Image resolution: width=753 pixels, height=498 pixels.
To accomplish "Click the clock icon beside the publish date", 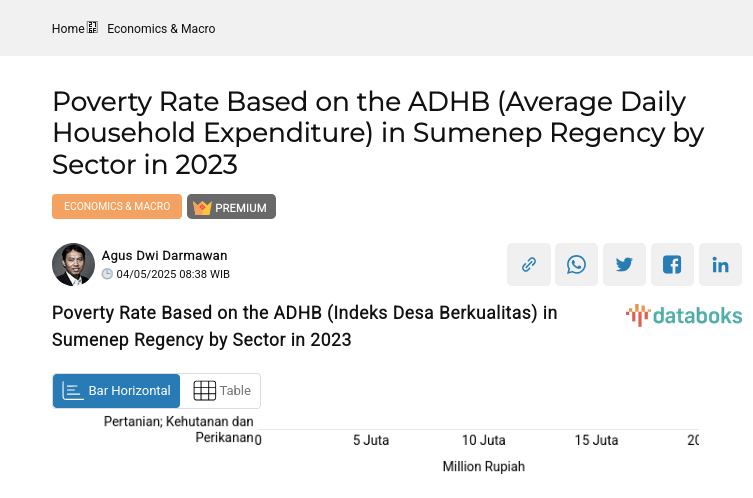I will (x=107, y=274).
